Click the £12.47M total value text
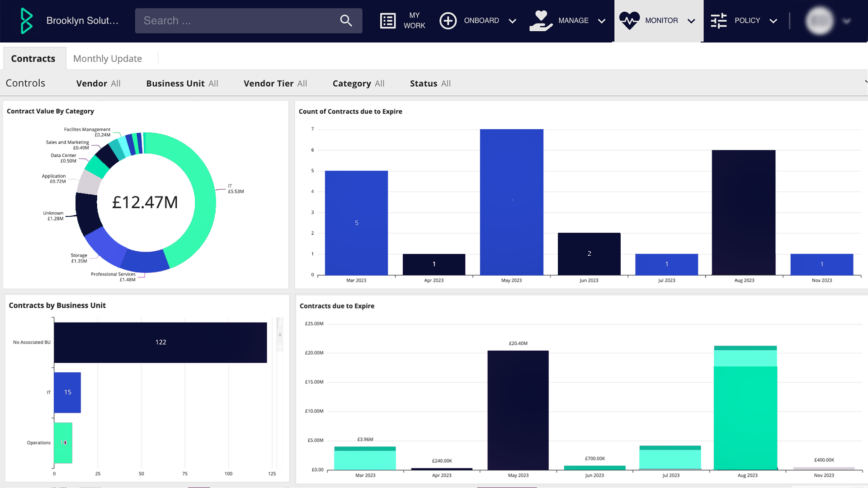868x488 pixels. (x=145, y=202)
